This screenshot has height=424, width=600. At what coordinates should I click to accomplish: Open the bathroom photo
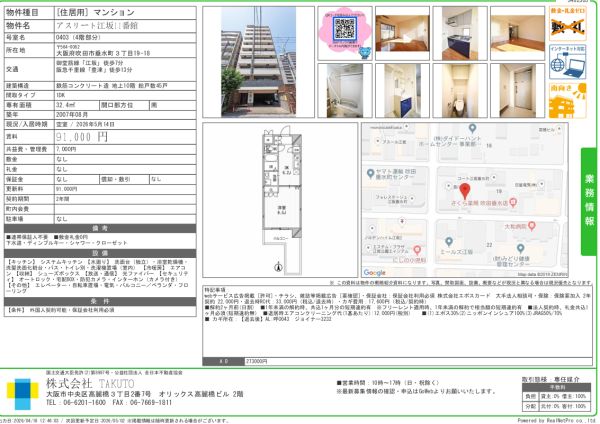point(345,90)
